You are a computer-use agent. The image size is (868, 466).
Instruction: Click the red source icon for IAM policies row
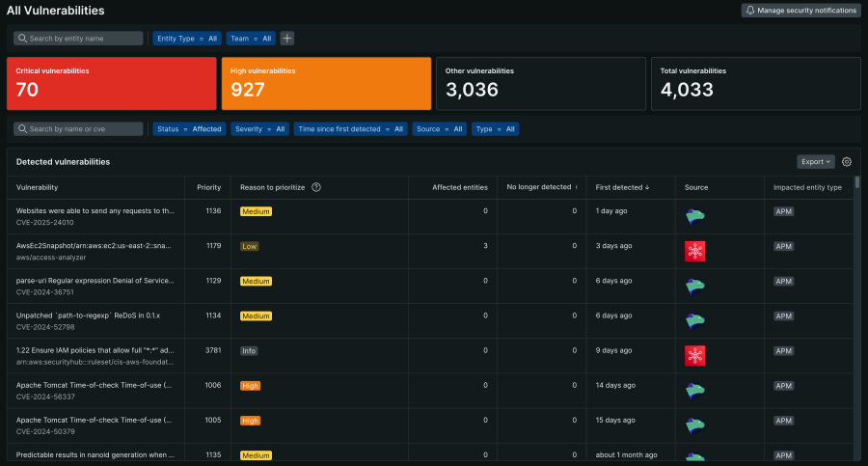click(695, 356)
